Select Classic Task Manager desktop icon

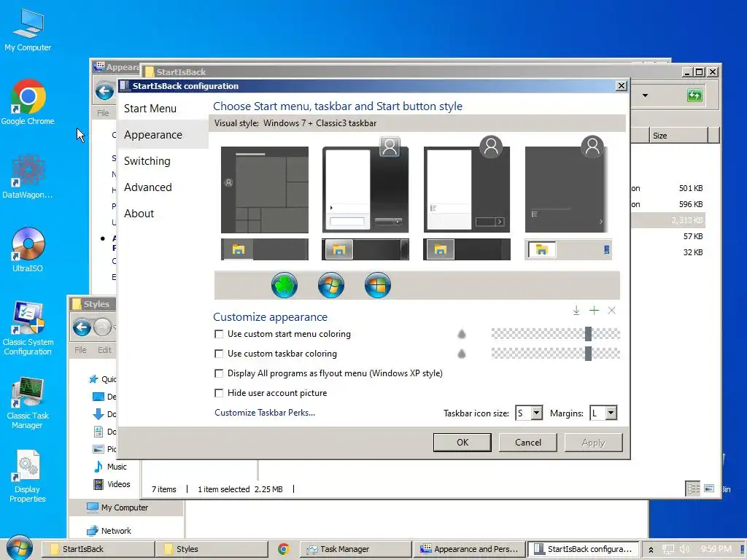[x=28, y=403]
